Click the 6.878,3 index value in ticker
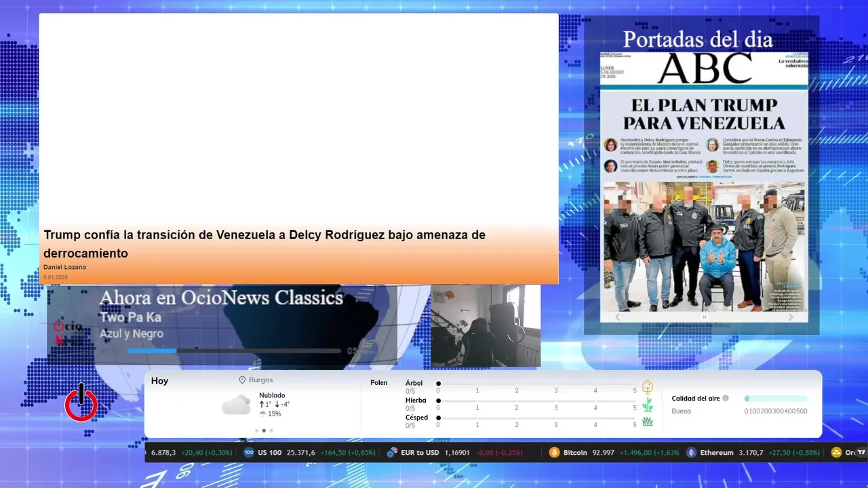 [163, 452]
